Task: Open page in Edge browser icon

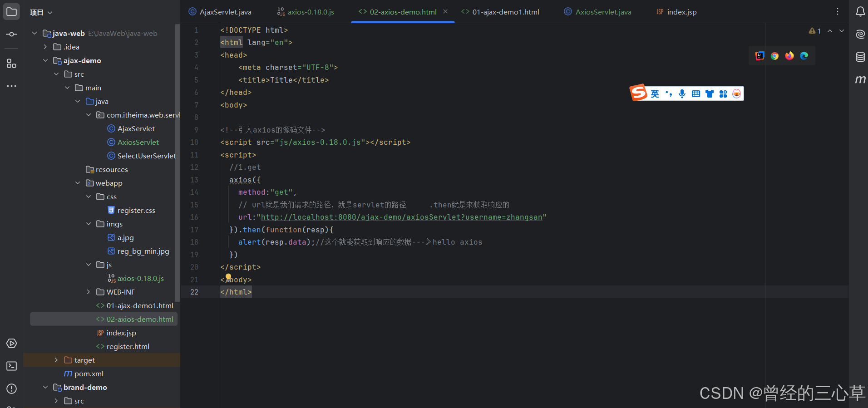Action: coord(804,56)
